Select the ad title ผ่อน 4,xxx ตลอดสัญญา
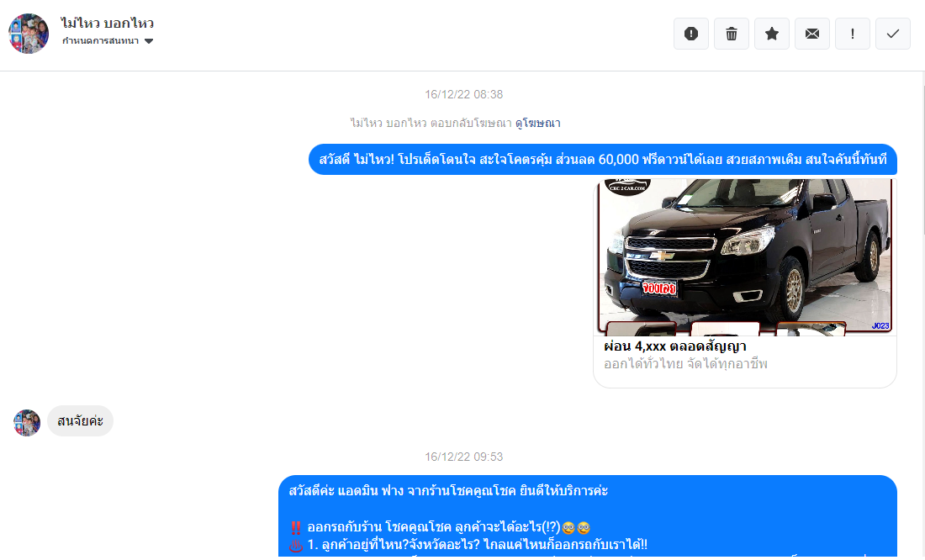The width and height of the screenshot is (925, 560). pyautogui.click(x=675, y=346)
